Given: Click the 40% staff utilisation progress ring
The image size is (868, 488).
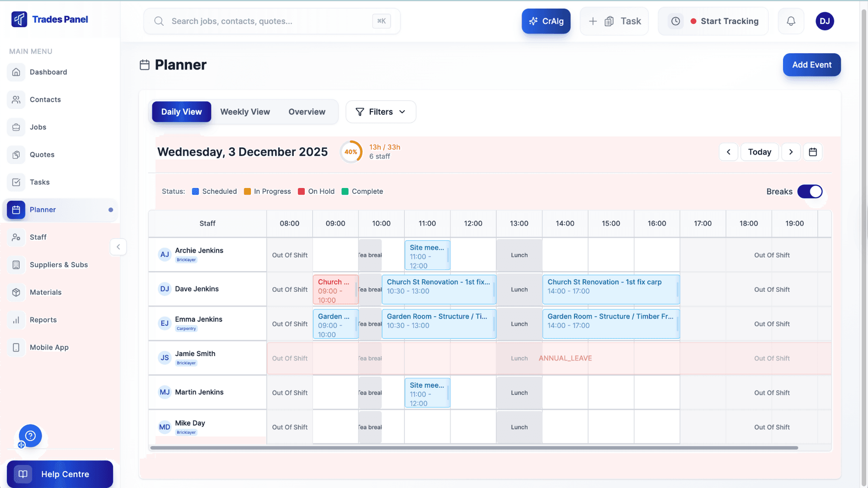Looking at the screenshot, I should (x=351, y=152).
